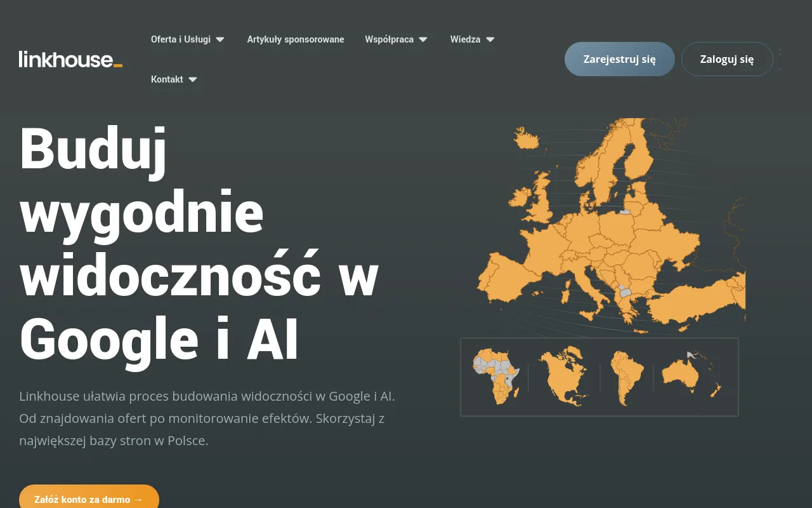812x508 pixels.
Task: Click the Oferta i Usługi menu label
Action: [x=181, y=39]
